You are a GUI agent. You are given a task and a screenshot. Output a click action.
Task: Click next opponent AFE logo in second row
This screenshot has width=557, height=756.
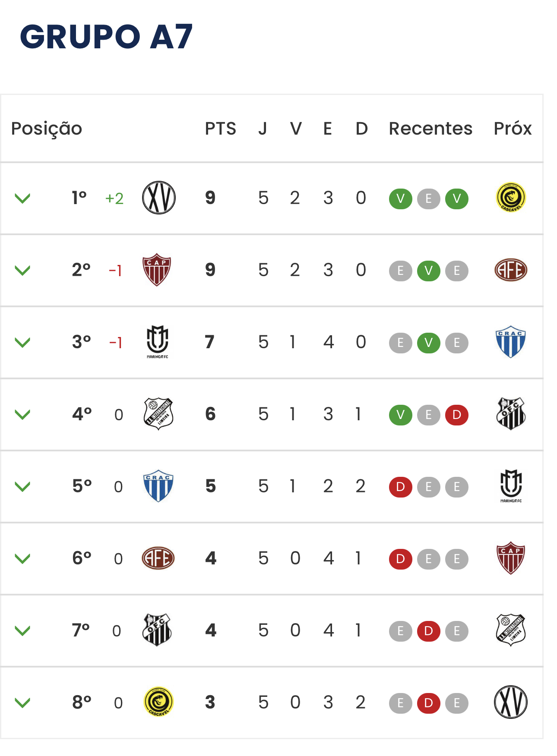coord(511,270)
